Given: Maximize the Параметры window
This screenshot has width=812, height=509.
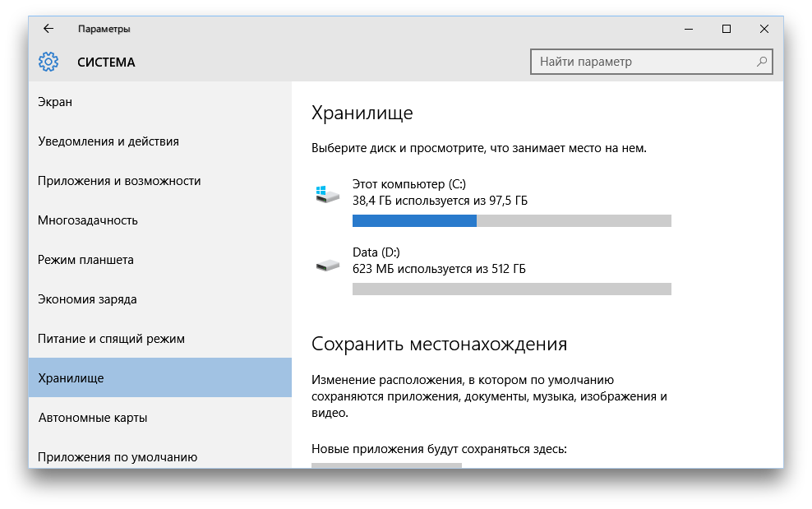Looking at the screenshot, I should pos(726,29).
